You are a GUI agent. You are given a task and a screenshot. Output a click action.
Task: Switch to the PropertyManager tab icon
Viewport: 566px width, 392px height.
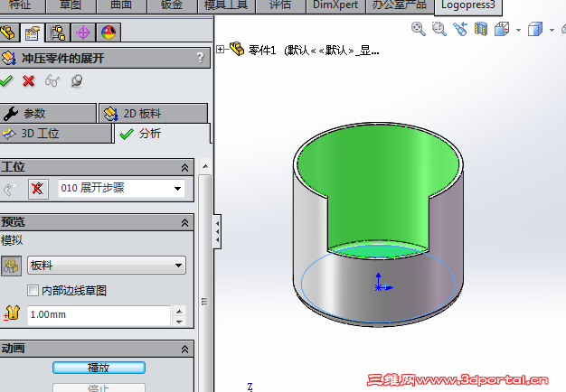tap(33, 33)
